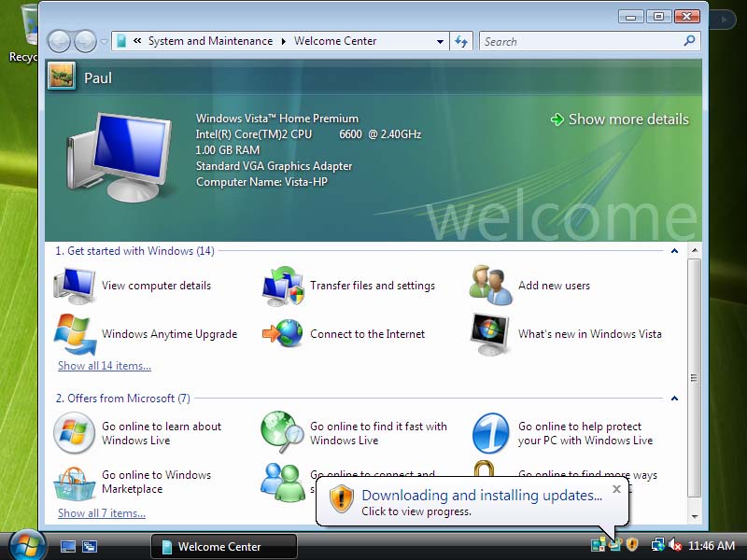The height and width of the screenshot is (560, 747).
Task: Click Show all 14 items link
Action: [105, 366]
